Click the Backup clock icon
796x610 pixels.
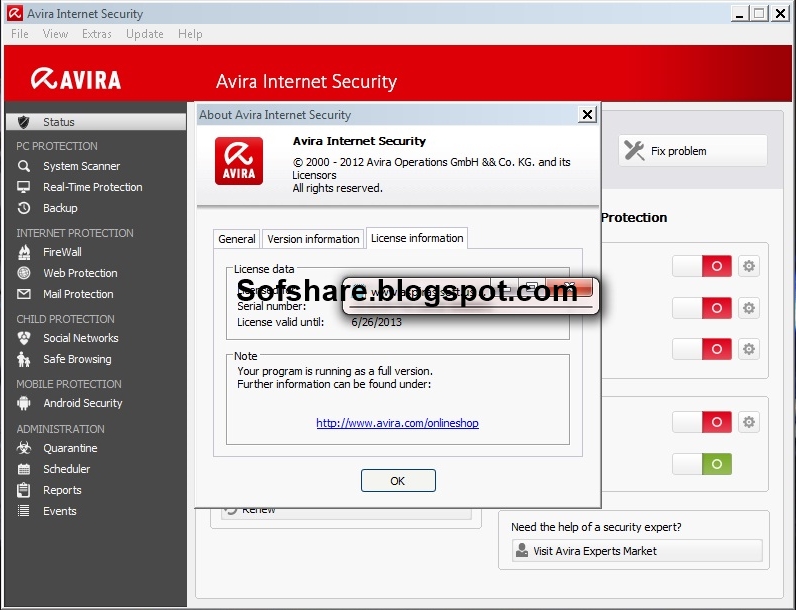(23, 208)
